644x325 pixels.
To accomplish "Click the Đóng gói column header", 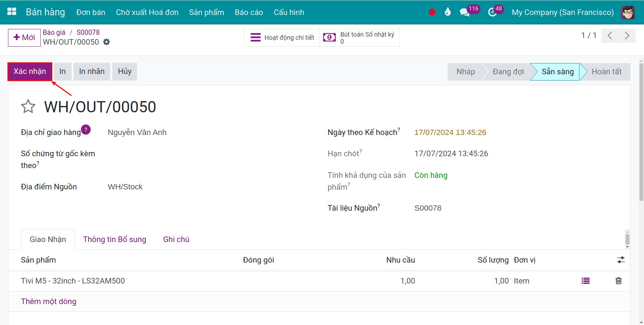I will coord(258,260).
